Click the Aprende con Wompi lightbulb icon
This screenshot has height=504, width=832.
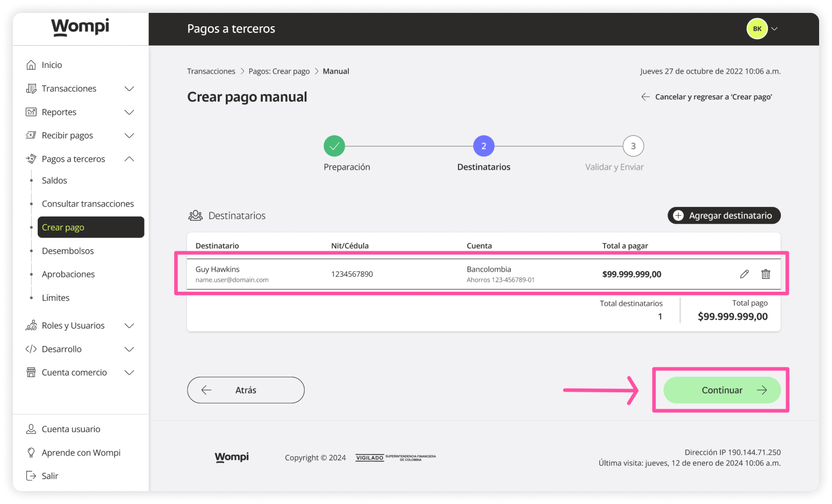(31, 452)
